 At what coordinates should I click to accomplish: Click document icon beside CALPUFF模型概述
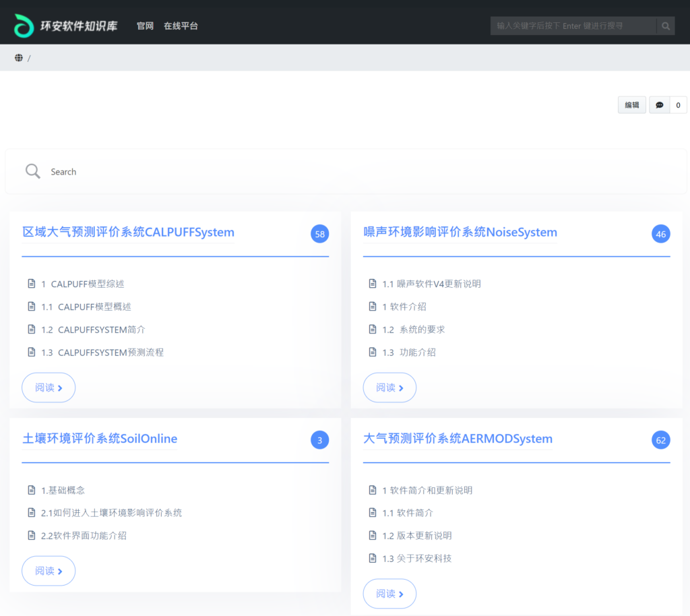[x=31, y=307]
